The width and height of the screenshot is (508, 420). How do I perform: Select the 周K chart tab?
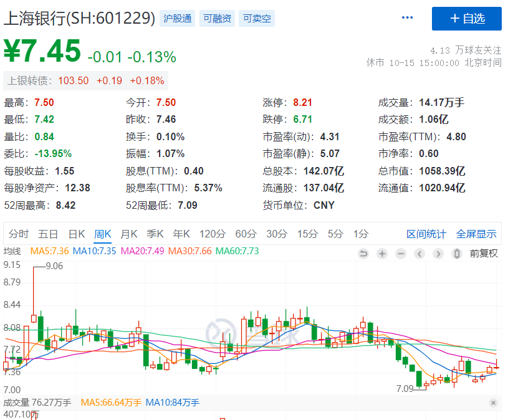(102, 234)
